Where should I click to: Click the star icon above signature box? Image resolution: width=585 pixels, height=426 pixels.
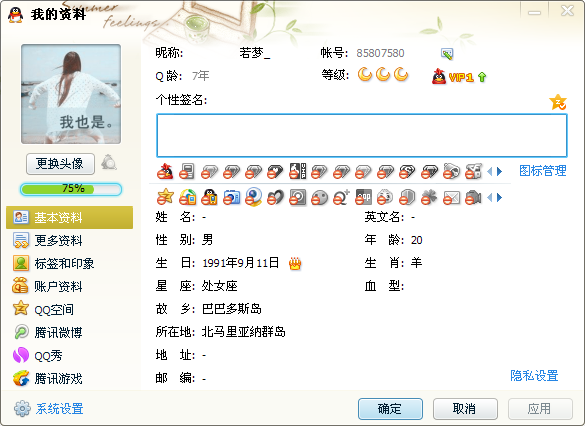pos(558,102)
